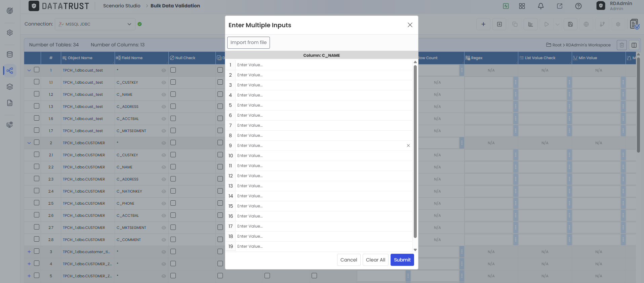
Task: Click the checklist document icon at top right
Action: (x=635, y=24)
